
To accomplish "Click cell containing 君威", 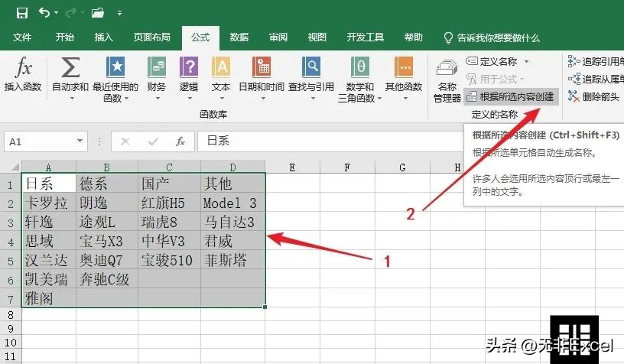I will [x=232, y=241].
